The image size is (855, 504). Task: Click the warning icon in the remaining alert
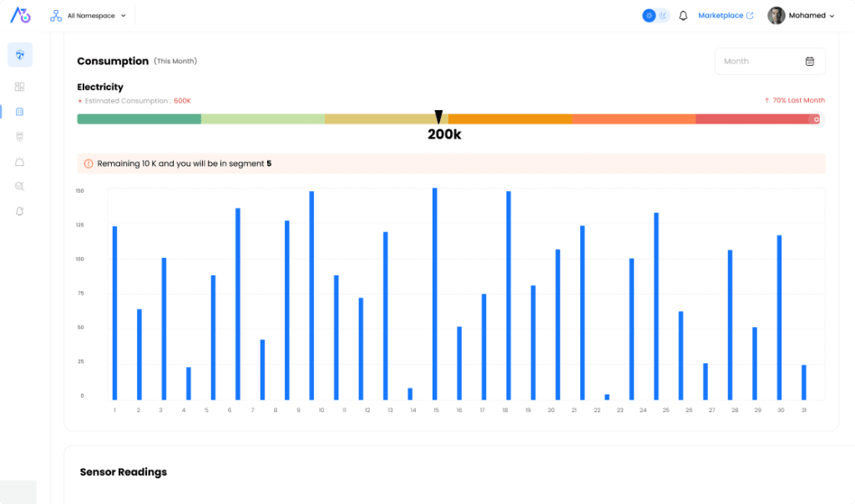89,164
